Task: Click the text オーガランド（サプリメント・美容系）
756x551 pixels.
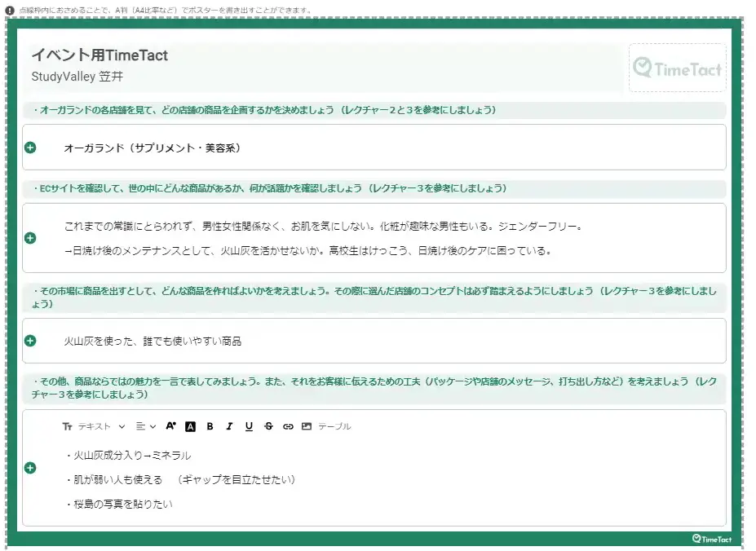Action: 153,148
